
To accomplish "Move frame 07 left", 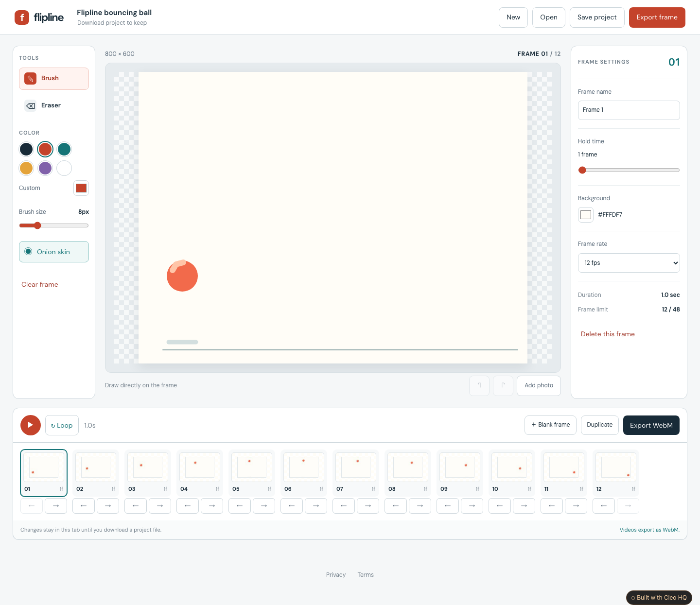I will coord(344,506).
